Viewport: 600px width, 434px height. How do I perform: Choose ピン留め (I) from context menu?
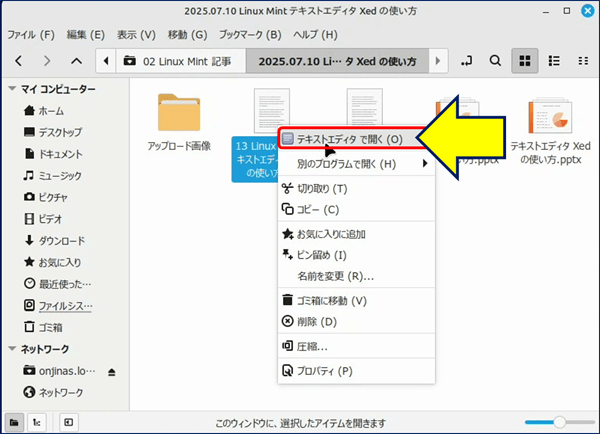(x=357, y=255)
